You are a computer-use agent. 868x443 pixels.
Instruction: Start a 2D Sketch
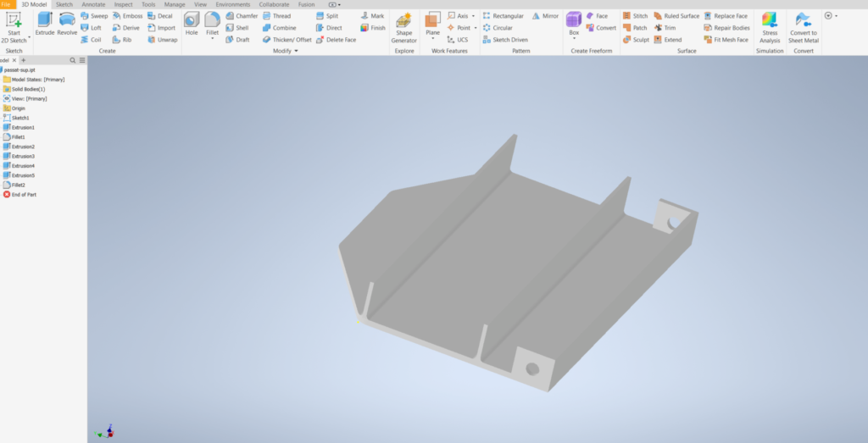(14, 25)
